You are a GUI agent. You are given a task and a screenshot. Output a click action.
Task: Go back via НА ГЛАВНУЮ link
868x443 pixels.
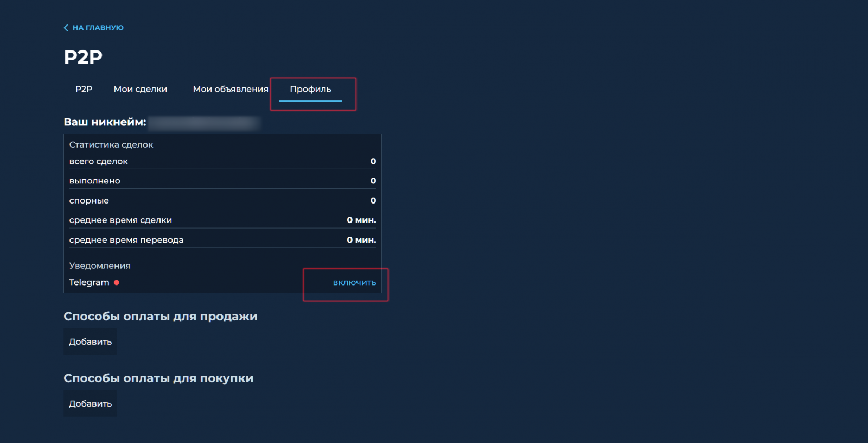click(x=98, y=28)
